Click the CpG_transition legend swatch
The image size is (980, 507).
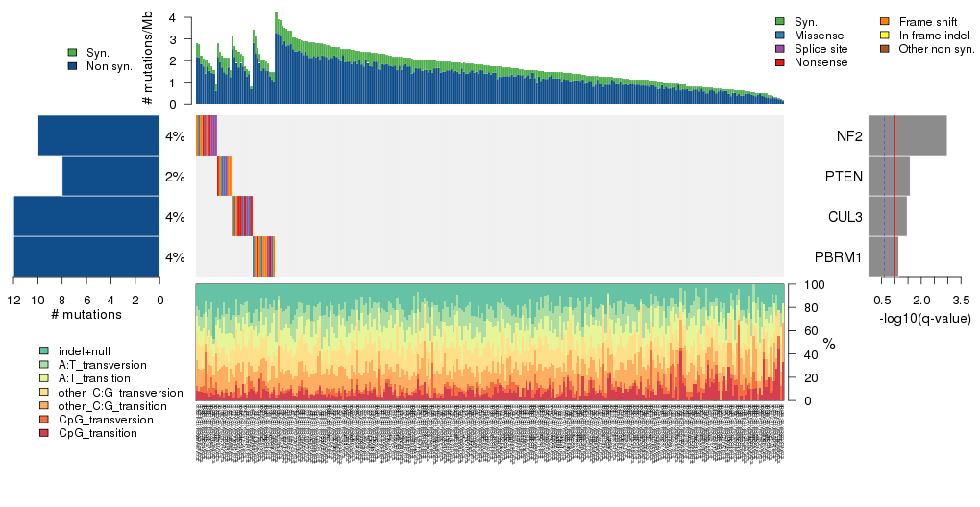[44, 433]
